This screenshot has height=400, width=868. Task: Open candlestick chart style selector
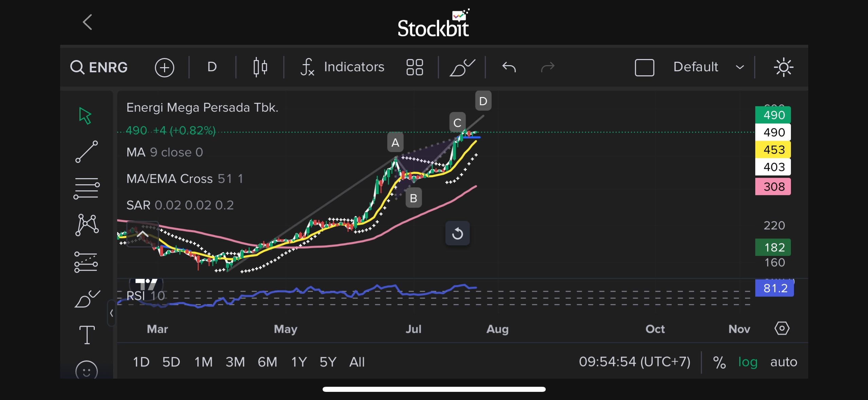click(260, 67)
